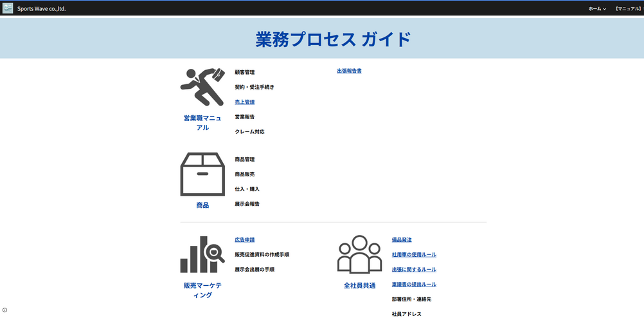Go to the 広告申請 page
The height and width of the screenshot is (318, 644).
[x=244, y=239]
